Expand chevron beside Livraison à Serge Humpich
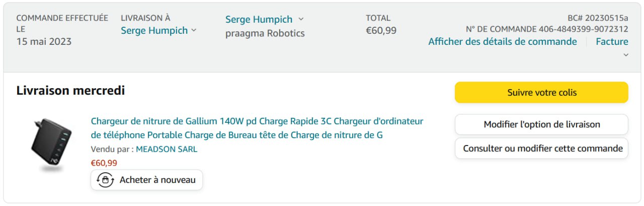This screenshot has height=206, width=644. click(194, 31)
